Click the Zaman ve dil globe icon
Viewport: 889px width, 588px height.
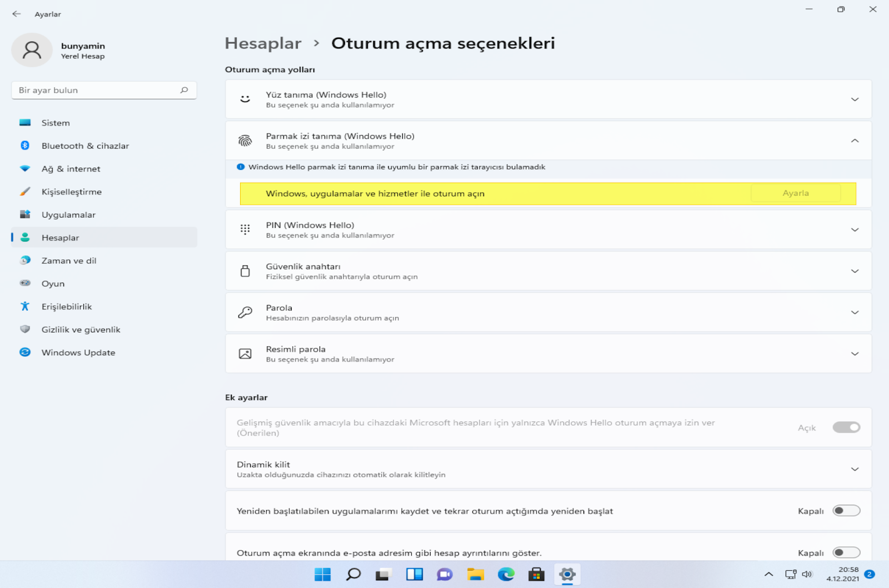(x=25, y=260)
